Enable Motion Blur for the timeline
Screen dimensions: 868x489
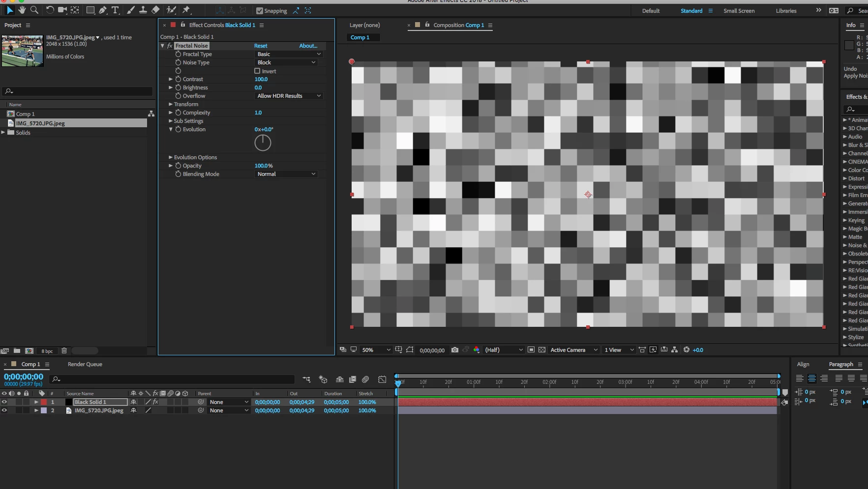[x=365, y=379]
